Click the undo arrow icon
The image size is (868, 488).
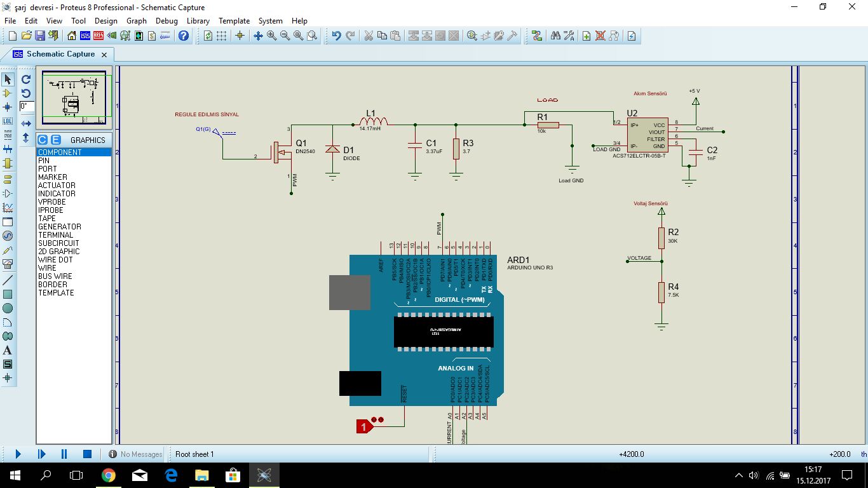pos(336,36)
